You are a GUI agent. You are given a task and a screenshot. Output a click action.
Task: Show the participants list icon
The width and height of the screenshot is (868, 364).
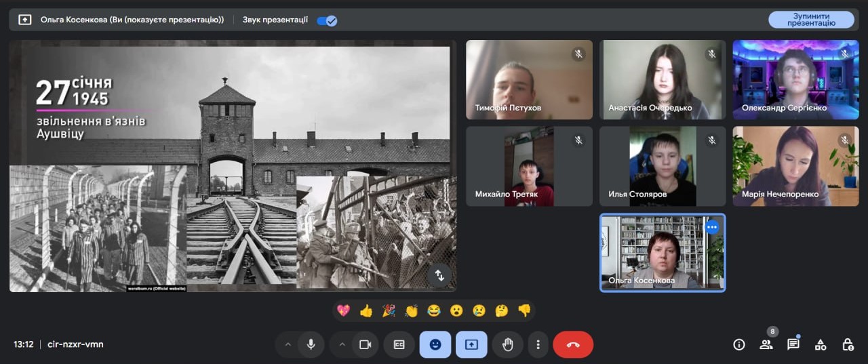(x=766, y=344)
